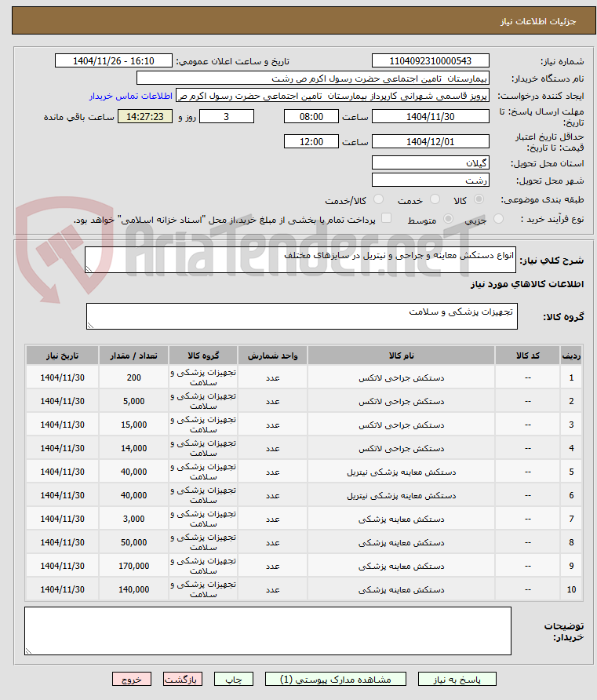Screen dimensions: 597x700
Task: Select the خدمت radio button
Action: (435, 199)
